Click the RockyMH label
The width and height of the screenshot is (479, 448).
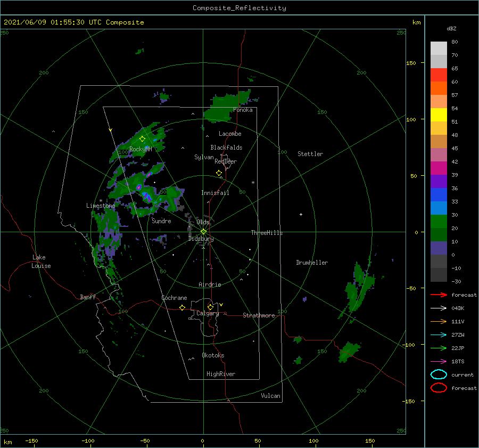pos(141,149)
